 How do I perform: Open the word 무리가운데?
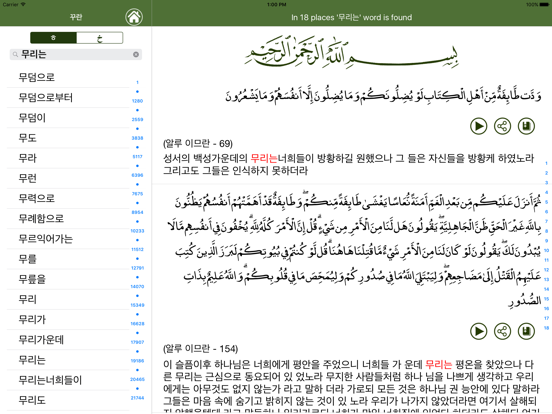(68, 340)
